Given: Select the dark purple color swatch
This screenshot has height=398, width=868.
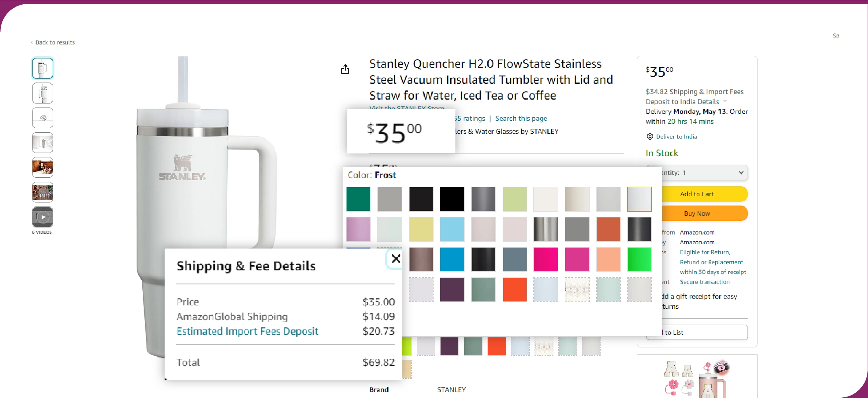Looking at the screenshot, I should (x=452, y=289).
